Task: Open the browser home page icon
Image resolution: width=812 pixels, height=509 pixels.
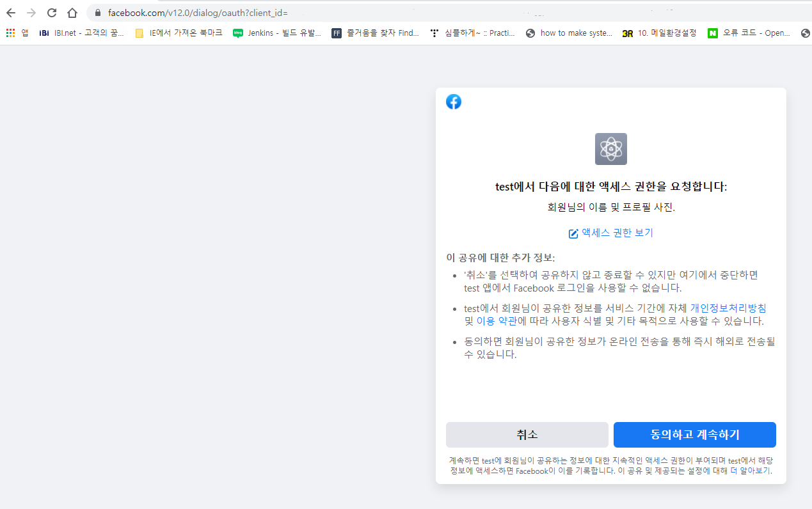Action: [72, 13]
